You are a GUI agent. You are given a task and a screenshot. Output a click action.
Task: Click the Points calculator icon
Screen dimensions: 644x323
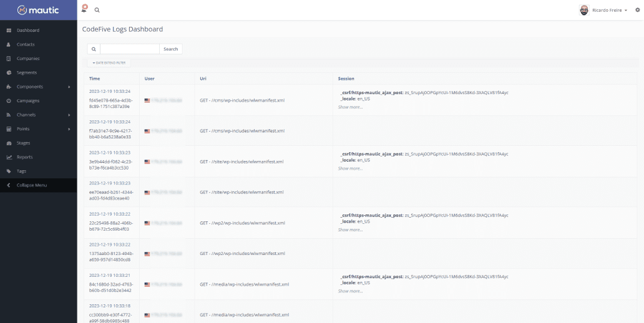(x=9, y=129)
